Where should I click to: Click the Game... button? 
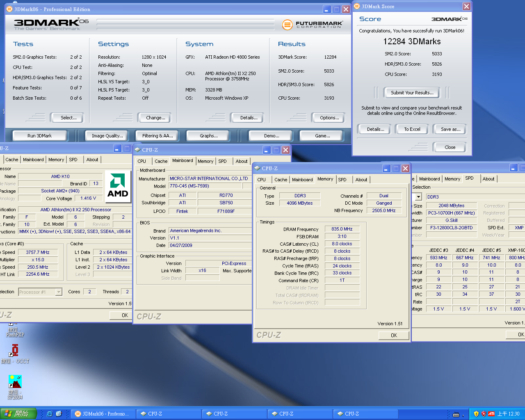[x=322, y=136]
